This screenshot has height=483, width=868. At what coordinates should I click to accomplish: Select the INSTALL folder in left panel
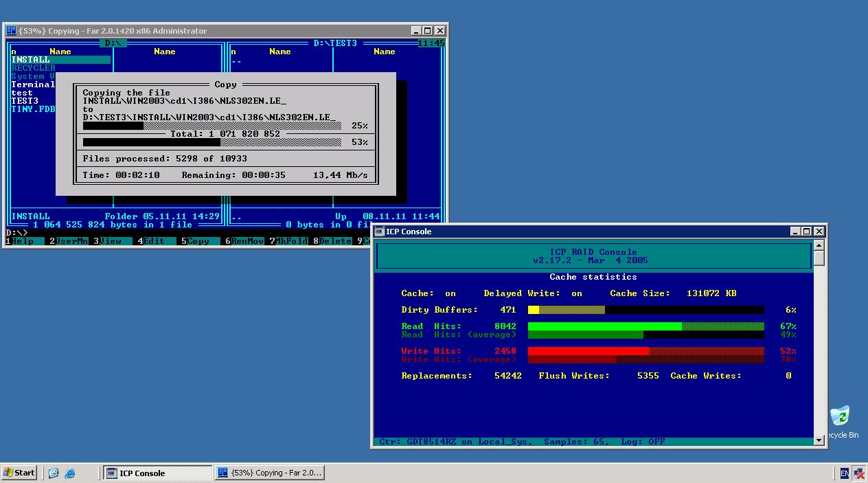pyautogui.click(x=31, y=60)
